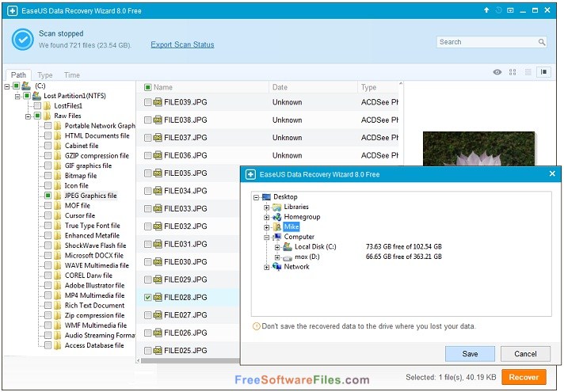Click the scan stopped checkmark icon
564x392 pixels.
[x=23, y=40]
